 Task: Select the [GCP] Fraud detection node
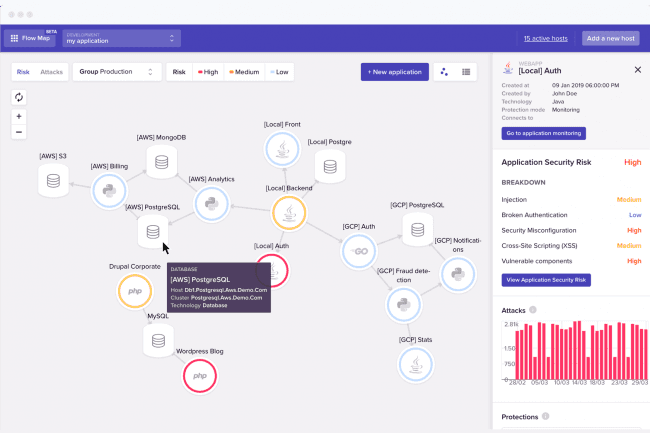403,305
